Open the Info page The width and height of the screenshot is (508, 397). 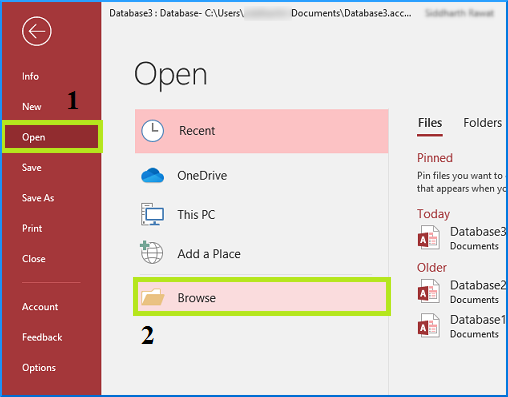[x=30, y=76]
